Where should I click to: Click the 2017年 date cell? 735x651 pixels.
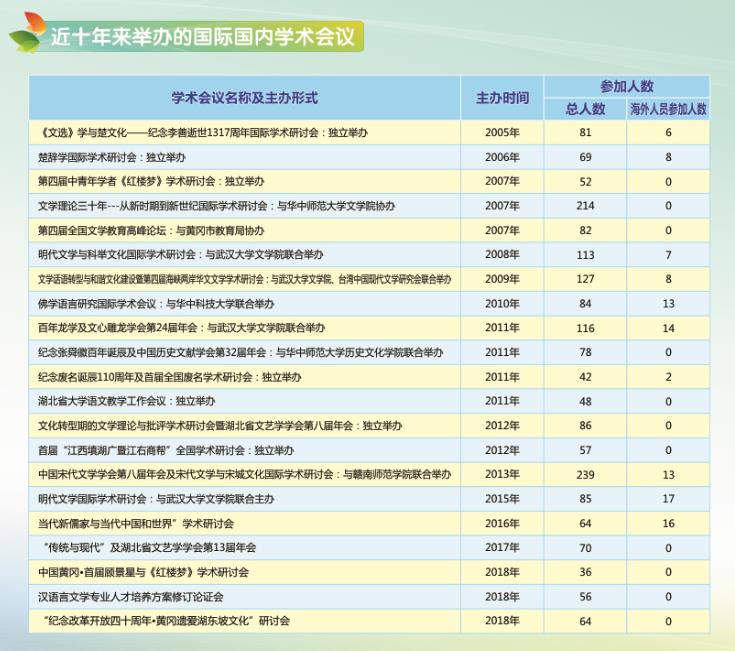pyautogui.click(x=502, y=547)
